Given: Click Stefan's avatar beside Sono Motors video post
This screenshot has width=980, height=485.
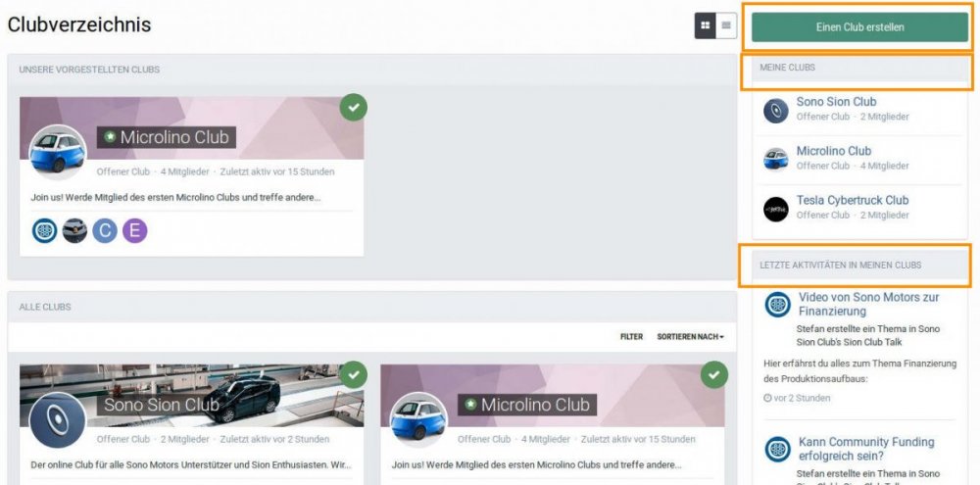Looking at the screenshot, I should pyautogui.click(x=777, y=305).
